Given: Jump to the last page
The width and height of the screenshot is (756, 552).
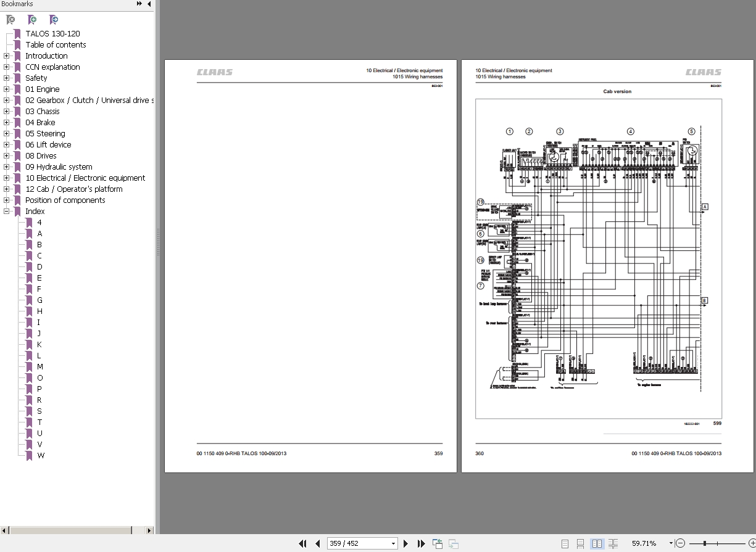Looking at the screenshot, I should (422, 543).
